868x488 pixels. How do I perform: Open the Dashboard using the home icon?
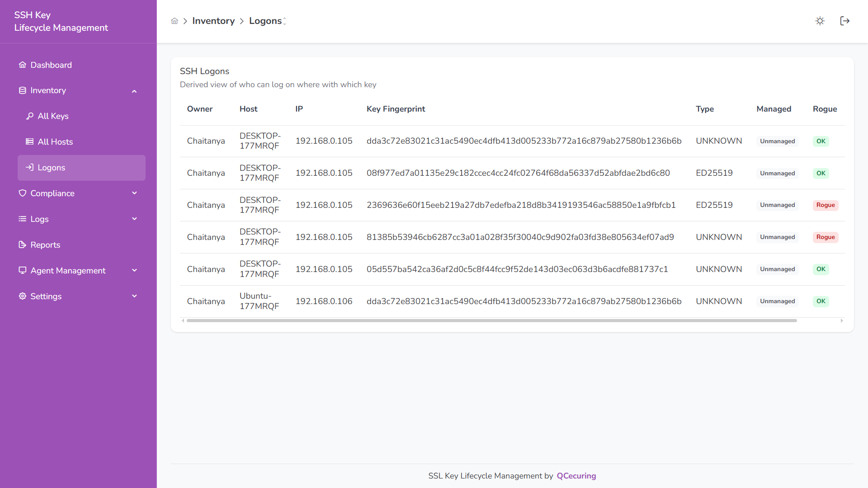(x=22, y=65)
